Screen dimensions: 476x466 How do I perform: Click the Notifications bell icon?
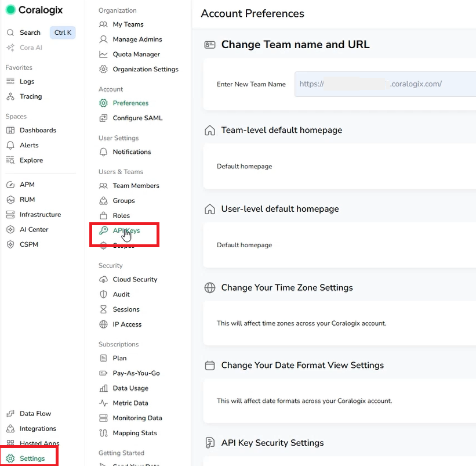(103, 152)
